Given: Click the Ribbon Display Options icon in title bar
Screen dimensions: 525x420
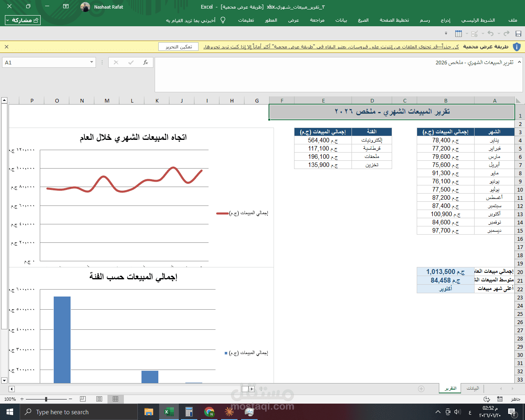Looking at the screenshot, I should coord(66,7).
